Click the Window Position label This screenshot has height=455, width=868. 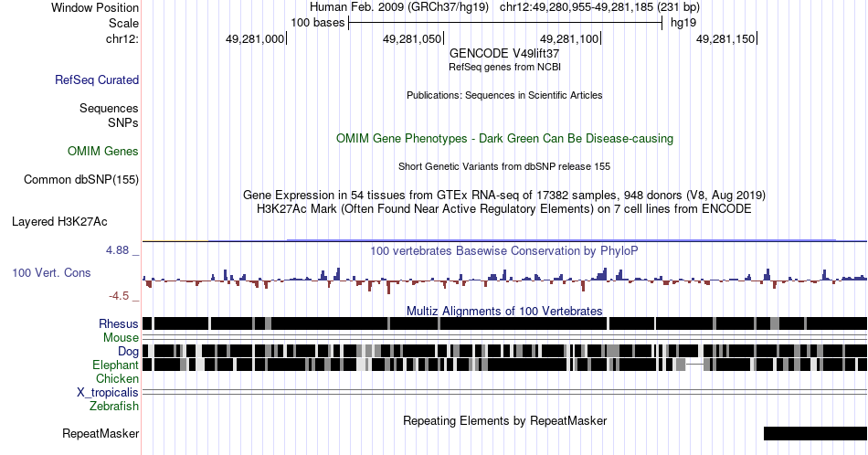[x=95, y=7]
